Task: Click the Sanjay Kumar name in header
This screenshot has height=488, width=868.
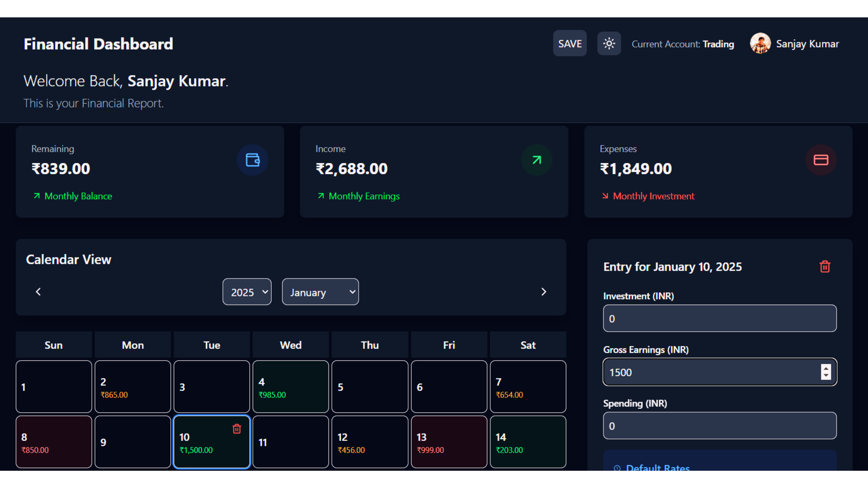Action: point(807,44)
